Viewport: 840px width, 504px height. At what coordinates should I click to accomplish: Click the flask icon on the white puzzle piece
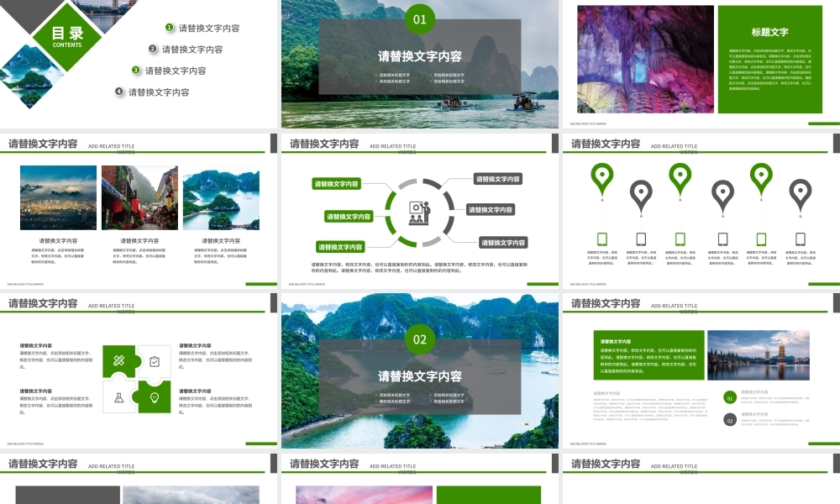pyautogui.click(x=119, y=396)
